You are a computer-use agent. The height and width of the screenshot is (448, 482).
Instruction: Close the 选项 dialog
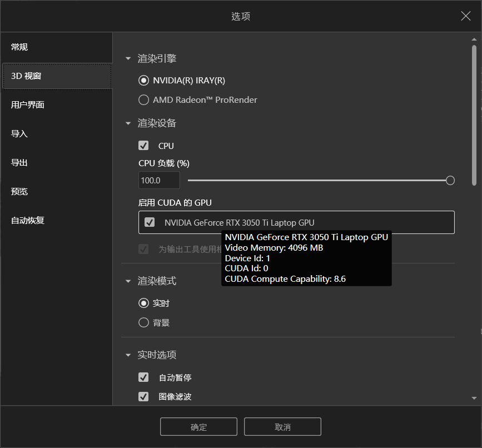466,16
